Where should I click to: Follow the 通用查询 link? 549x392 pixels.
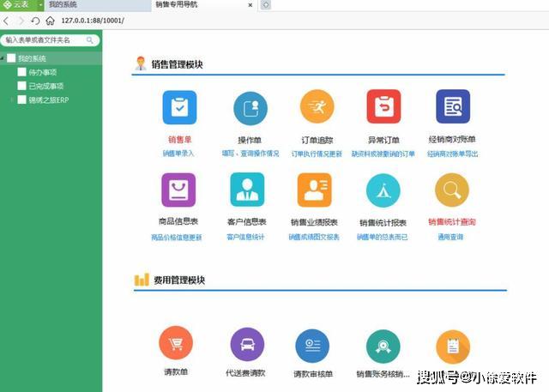point(450,237)
